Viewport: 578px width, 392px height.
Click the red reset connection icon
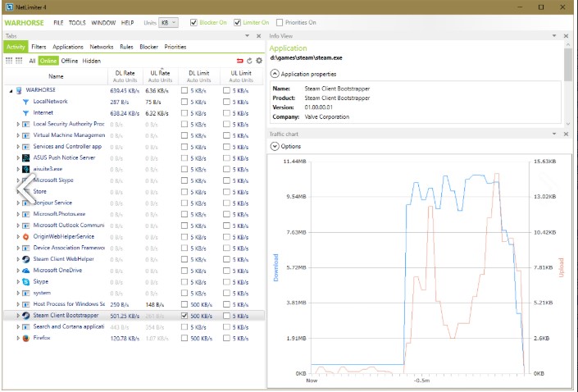click(x=239, y=61)
